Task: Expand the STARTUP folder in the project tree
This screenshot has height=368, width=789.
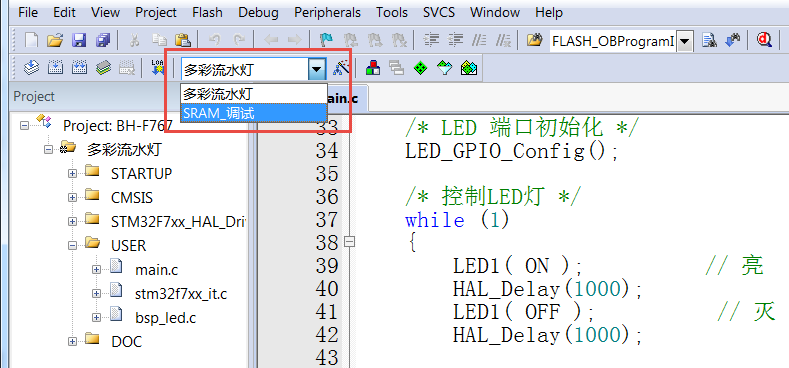Action: pos(72,173)
